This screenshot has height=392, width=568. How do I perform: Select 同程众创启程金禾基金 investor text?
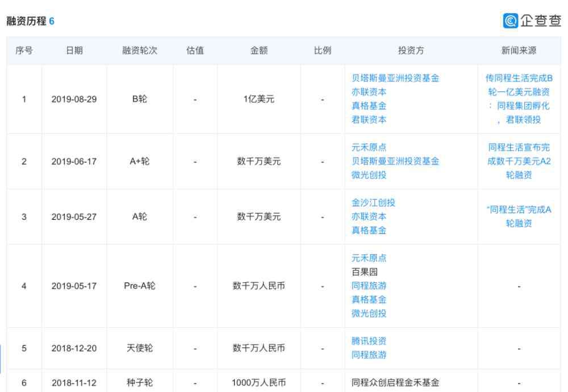tap(395, 382)
